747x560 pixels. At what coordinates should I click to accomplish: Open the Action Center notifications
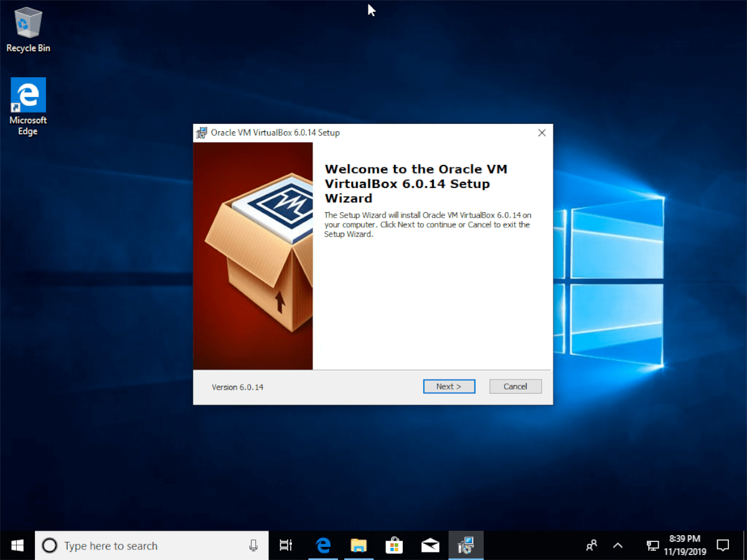click(x=723, y=545)
